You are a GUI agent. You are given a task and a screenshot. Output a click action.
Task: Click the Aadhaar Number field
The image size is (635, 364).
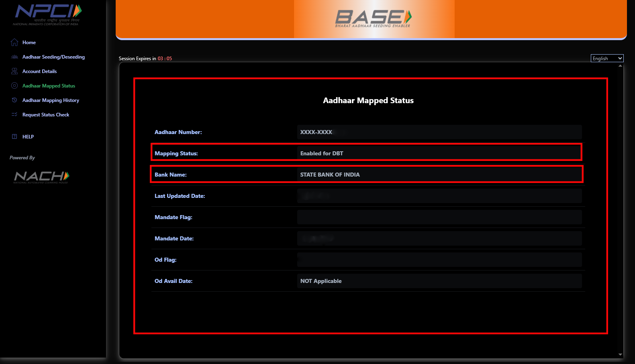tap(439, 132)
